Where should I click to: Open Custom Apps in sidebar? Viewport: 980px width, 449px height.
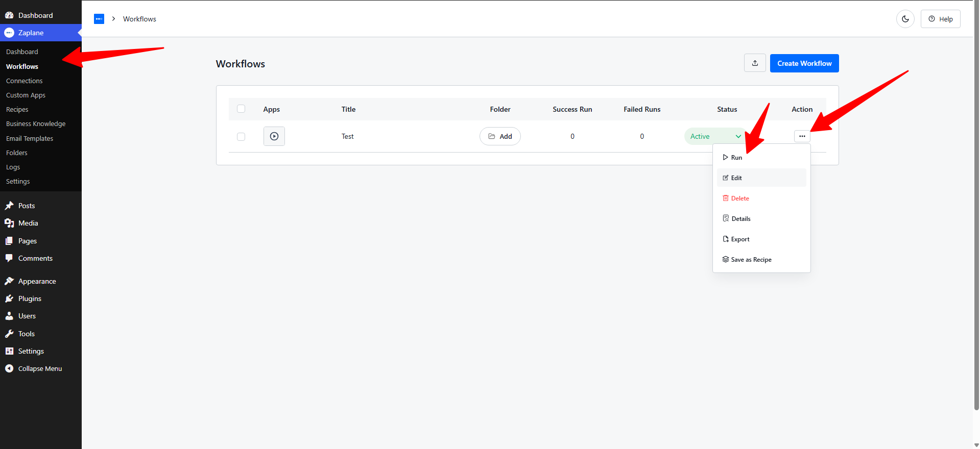26,95
